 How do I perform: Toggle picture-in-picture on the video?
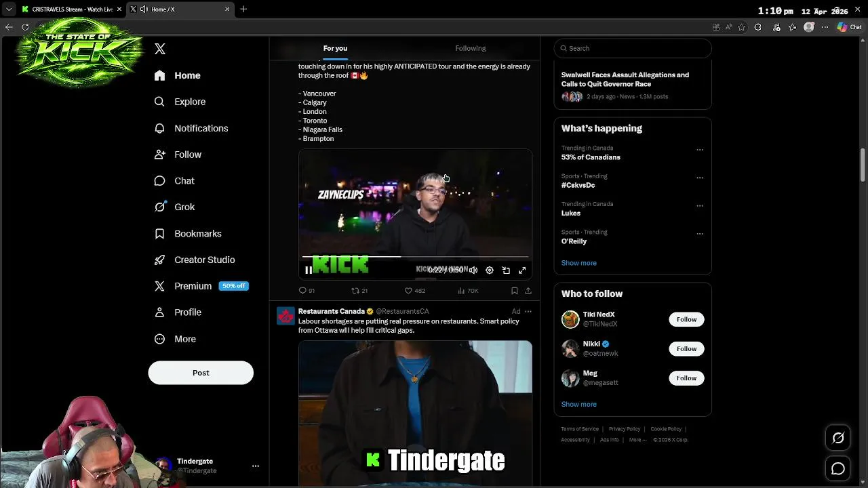(x=506, y=270)
